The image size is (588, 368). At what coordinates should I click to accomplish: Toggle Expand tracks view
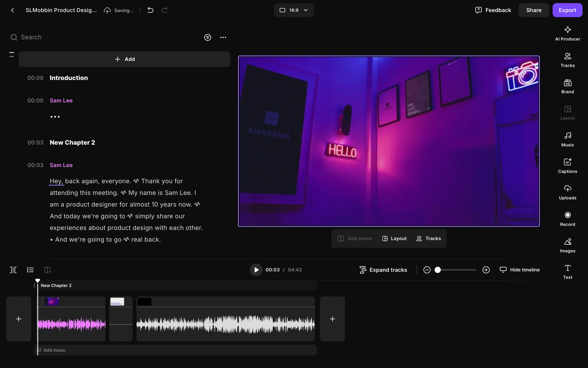tap(383, 270)
